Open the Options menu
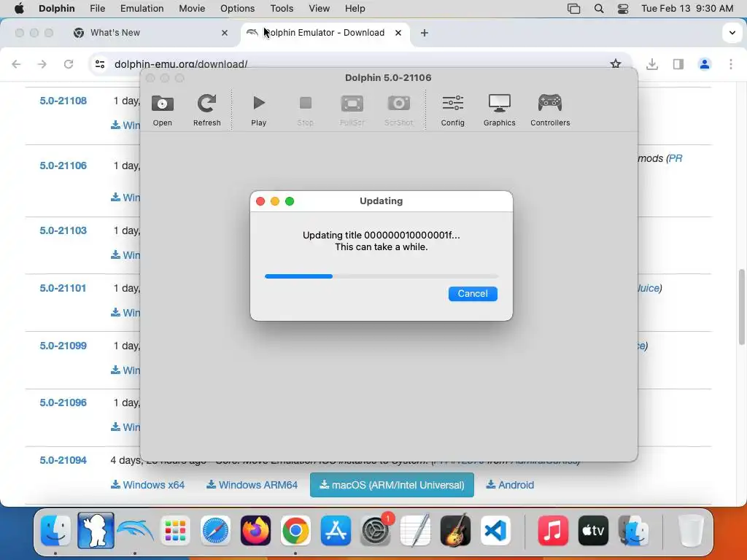The image size is (747, 560). click(x=237, y=9)
